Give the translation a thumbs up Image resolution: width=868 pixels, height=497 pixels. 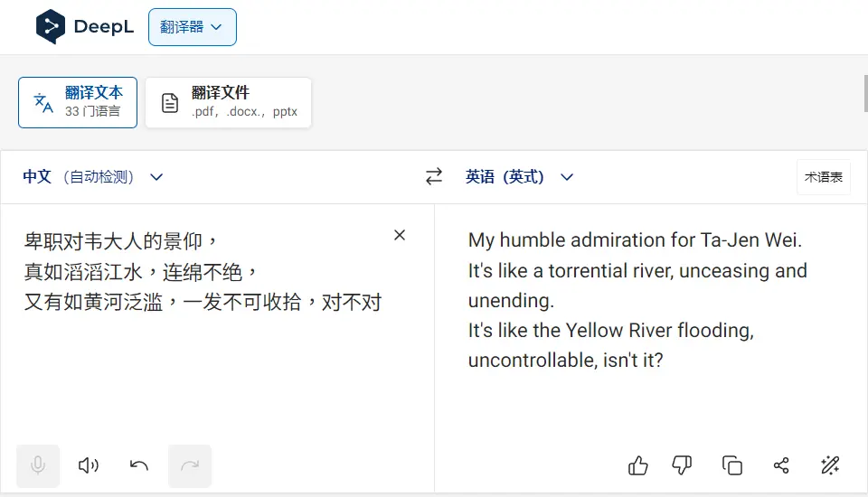[637, 465]
